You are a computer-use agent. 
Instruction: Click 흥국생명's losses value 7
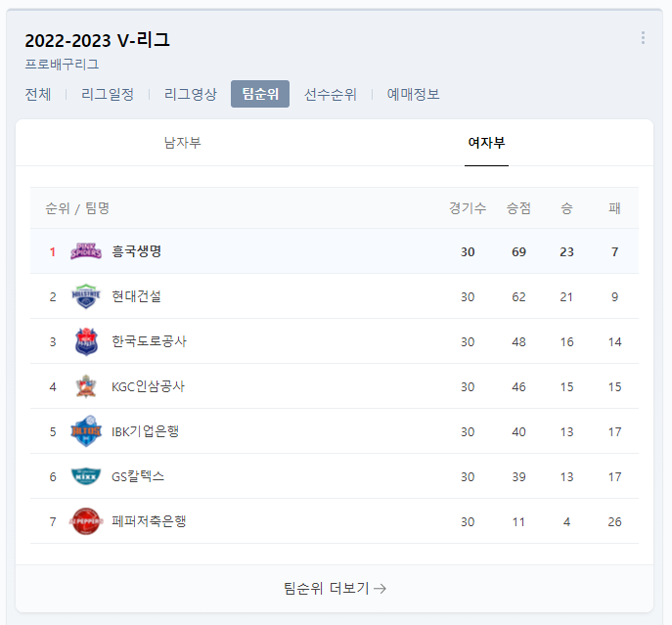point(614,251)
